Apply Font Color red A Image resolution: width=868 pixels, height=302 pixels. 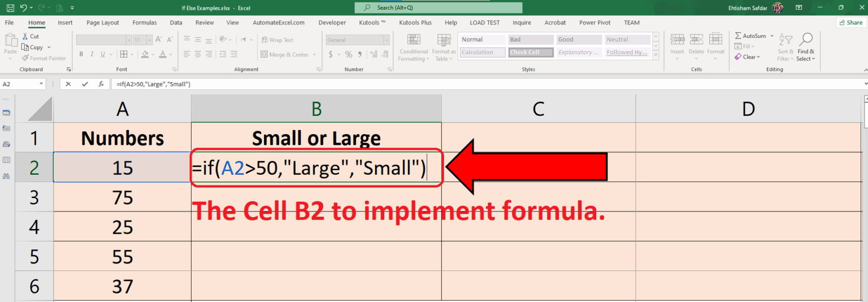click(163, 54)
